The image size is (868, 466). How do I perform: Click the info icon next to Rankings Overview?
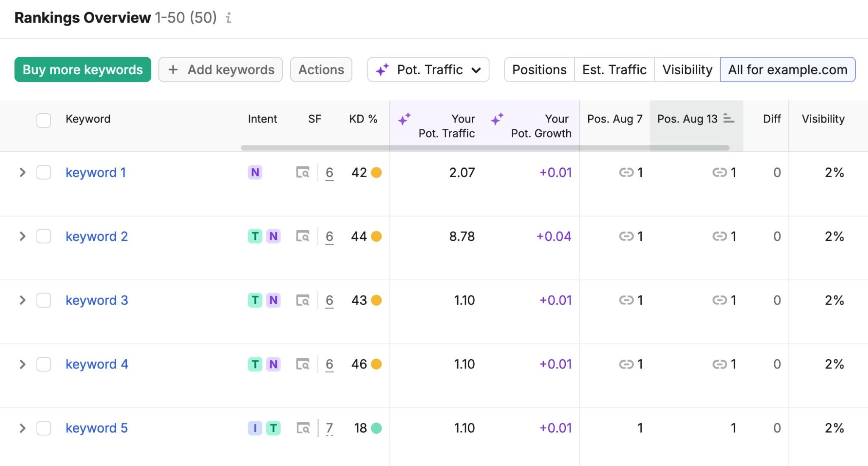coord(228,18)
